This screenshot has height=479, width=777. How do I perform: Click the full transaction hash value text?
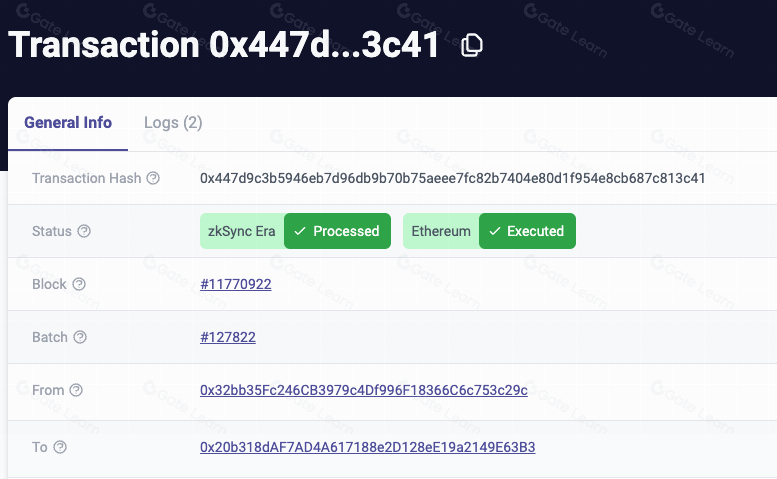point(452,178)
